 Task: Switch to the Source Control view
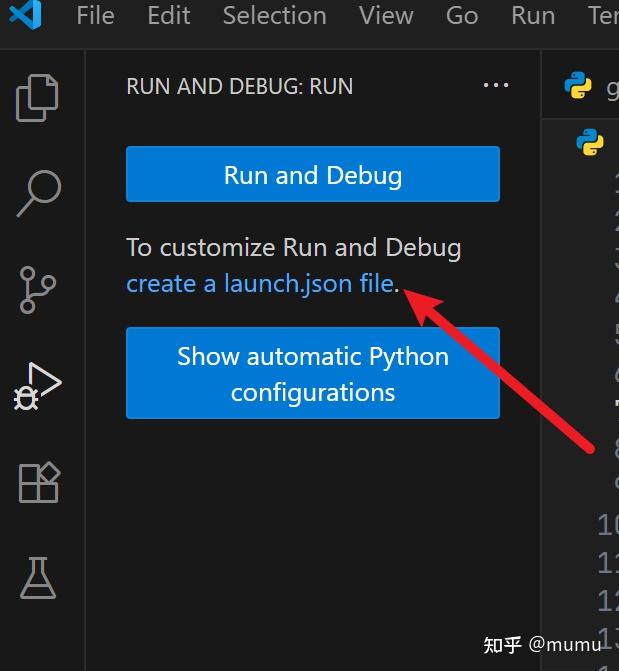(x=39, y=290)
